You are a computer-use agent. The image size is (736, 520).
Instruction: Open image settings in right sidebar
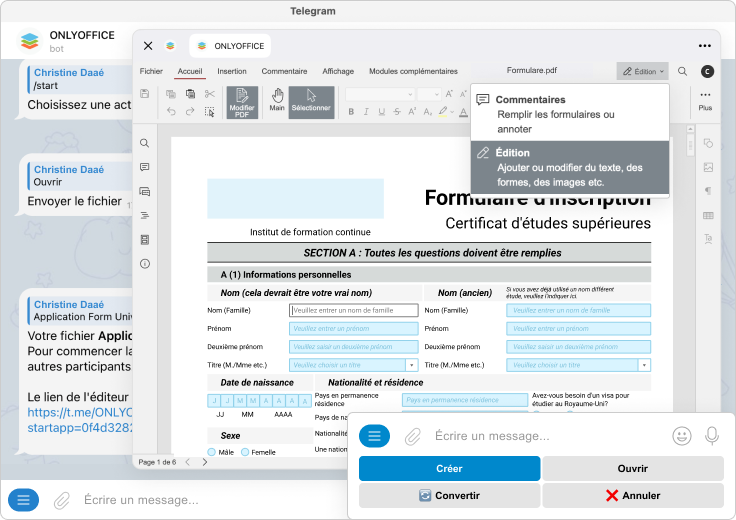[708, 167]
